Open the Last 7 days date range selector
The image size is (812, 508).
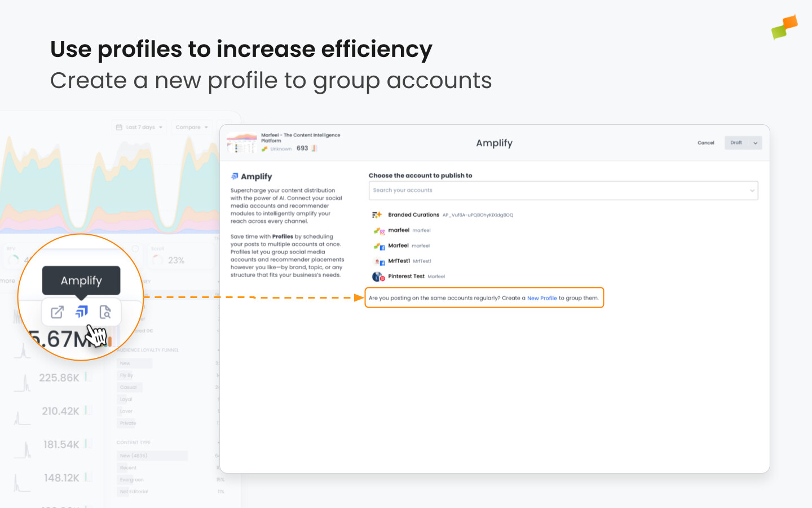(x=138, y=126)
